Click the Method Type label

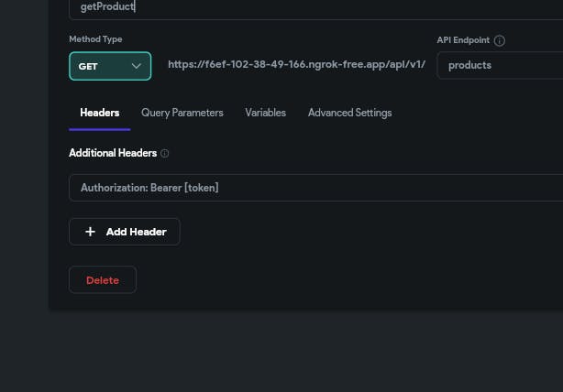coord(95,39)
